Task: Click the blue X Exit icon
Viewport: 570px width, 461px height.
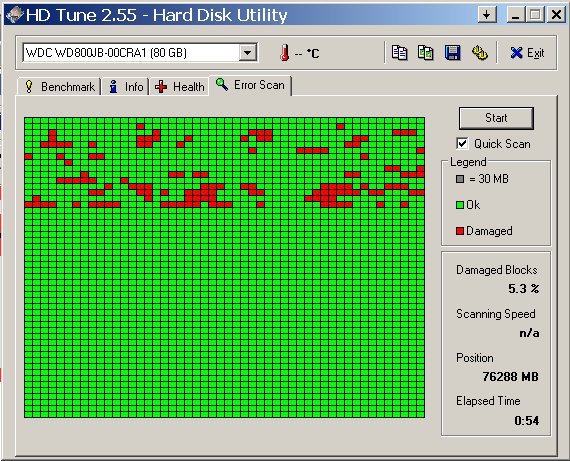Action: (x=516, y=53)
